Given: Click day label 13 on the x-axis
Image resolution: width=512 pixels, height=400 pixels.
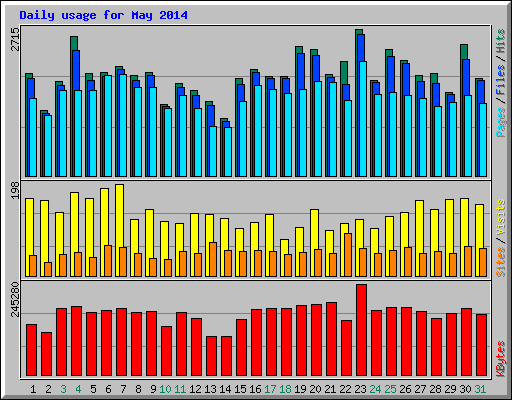Looking at the screenshot, I should point(210,389).
